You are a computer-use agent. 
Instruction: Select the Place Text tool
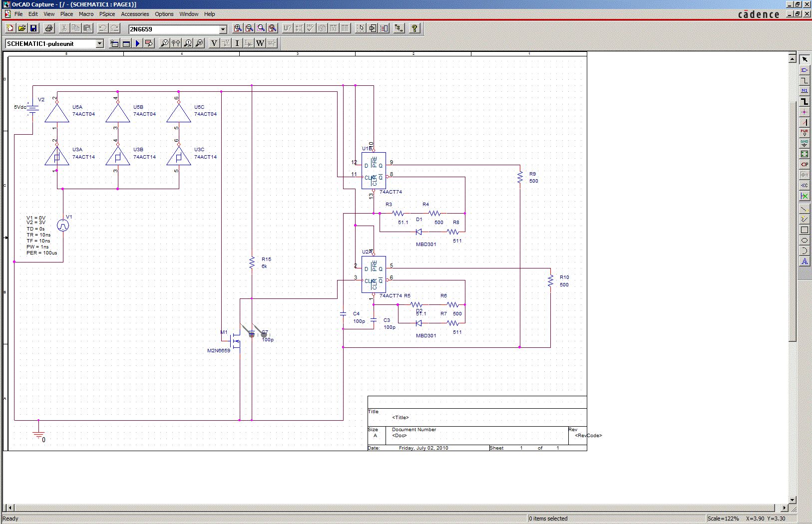(x=804, y=262)
